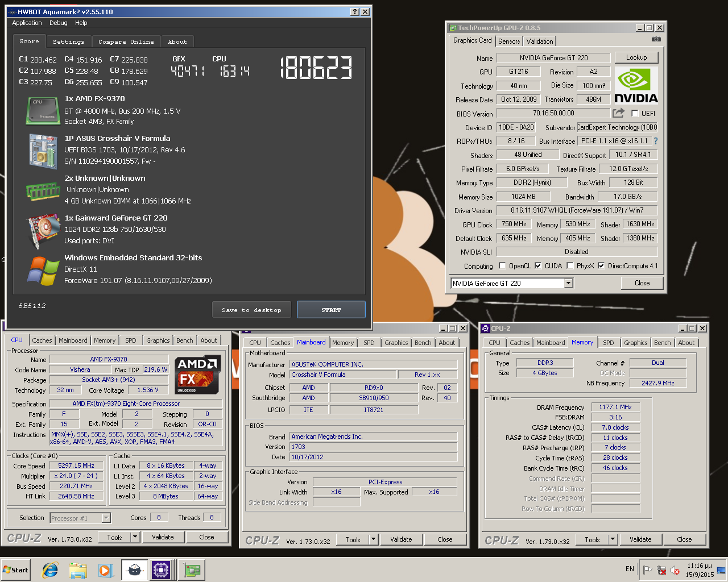The height and width of the screenshot is (582, 728).
Task: Click the BIOS export arrow icon in GPU-Z
Action: [618, 113]
